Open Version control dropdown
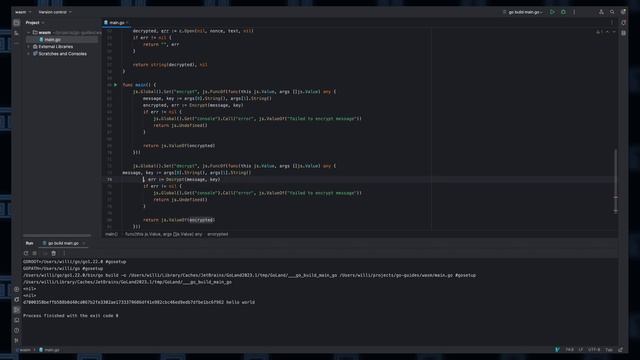640x360 pixels. click(x=55, y=12)
